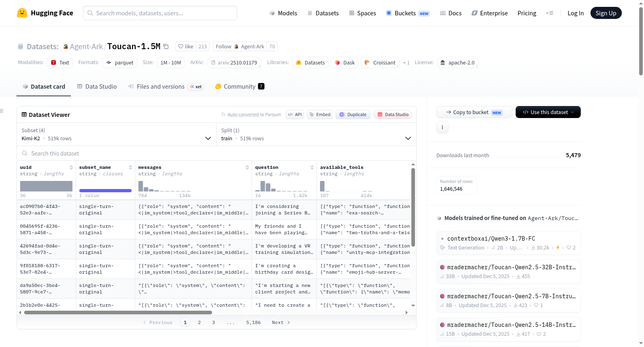Click the uuid length histogram bar
The image size is (644, 347).
46,186
